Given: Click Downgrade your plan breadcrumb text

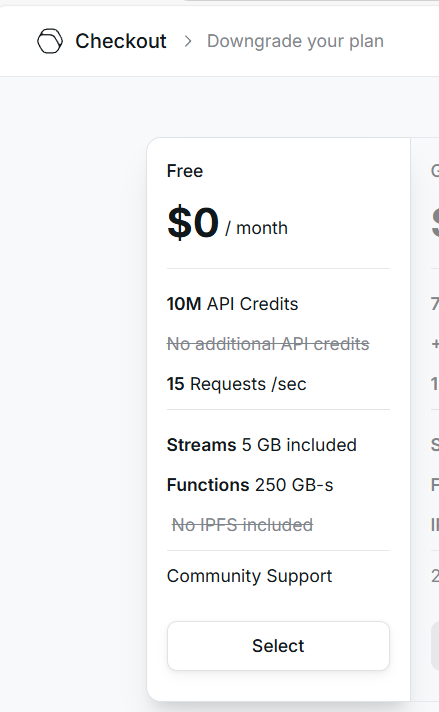Looking at the screenshot, I should [296, 41].
